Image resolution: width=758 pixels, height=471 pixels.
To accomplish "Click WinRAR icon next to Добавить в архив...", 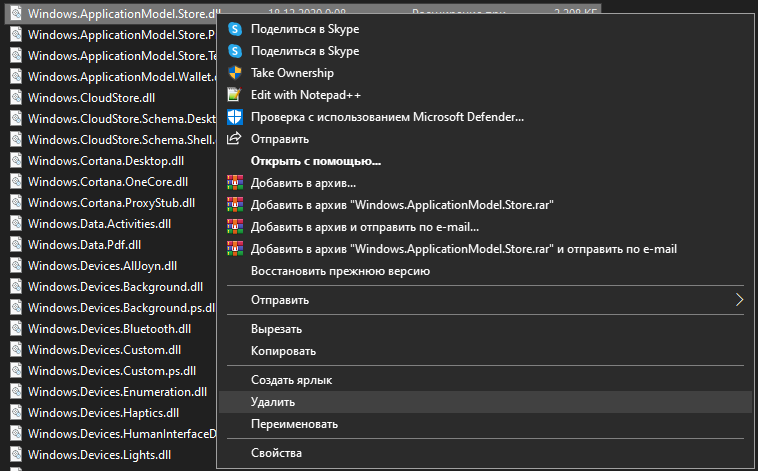I will click(235, 183).
